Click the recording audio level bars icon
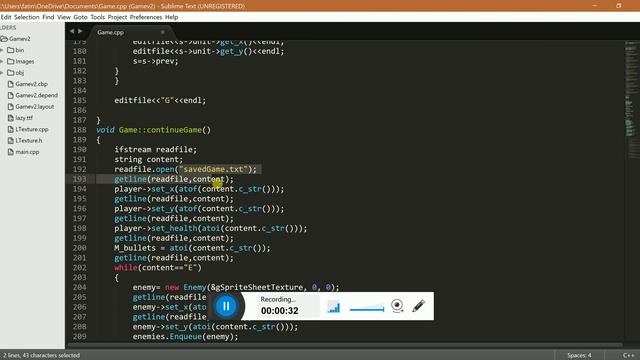The height and width of the screenshot is (360, 640). tap(333, 307)
